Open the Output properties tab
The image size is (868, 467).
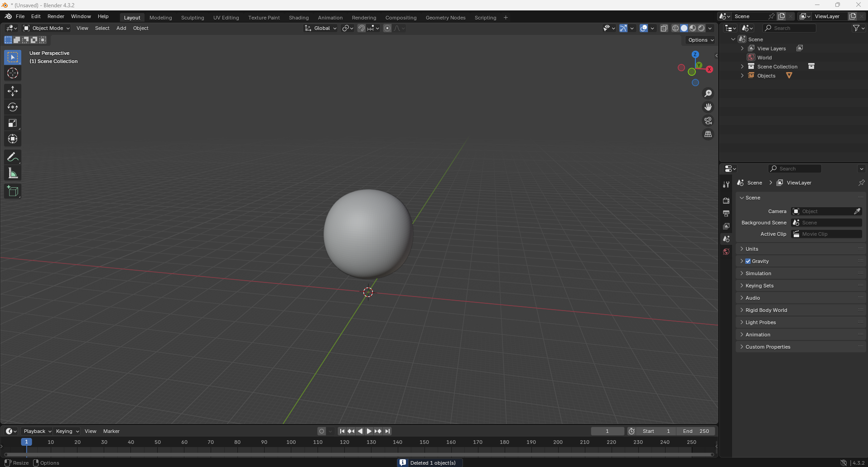726,214
